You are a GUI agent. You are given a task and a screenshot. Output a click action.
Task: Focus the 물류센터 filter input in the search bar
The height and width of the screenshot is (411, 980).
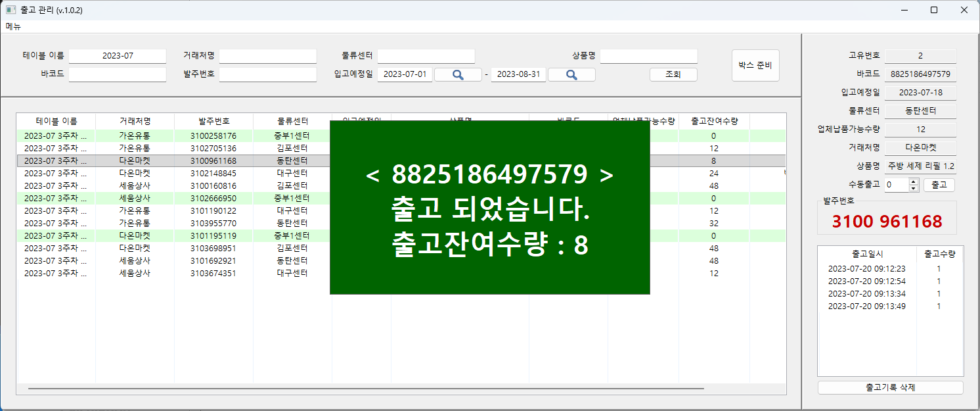pos(426,56)
